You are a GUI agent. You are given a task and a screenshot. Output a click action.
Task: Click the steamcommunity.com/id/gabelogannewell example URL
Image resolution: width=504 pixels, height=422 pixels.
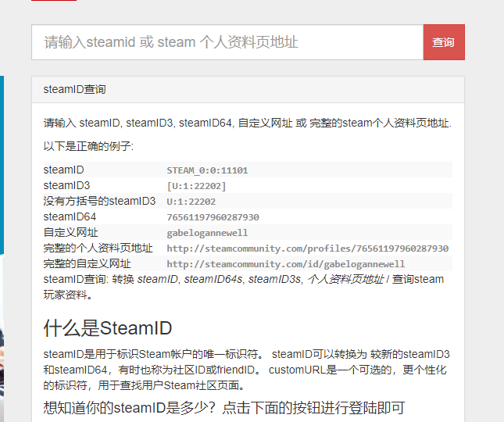285,263
